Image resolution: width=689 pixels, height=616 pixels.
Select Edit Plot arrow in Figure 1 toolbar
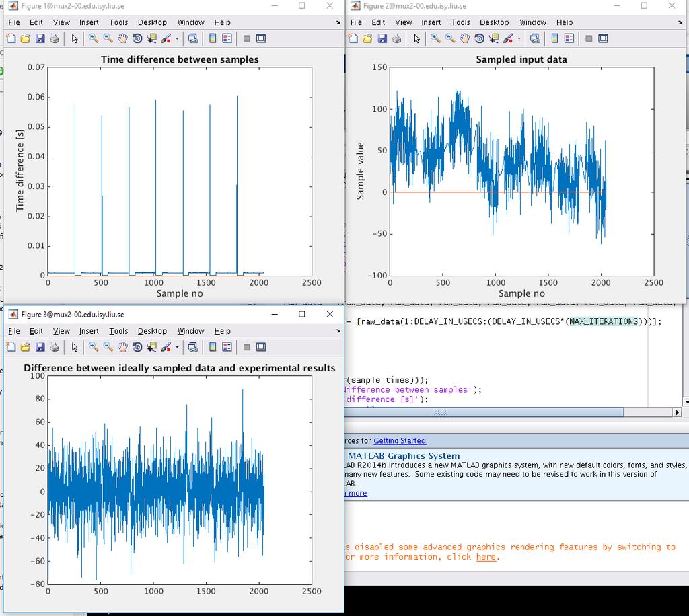pos(75,38)
